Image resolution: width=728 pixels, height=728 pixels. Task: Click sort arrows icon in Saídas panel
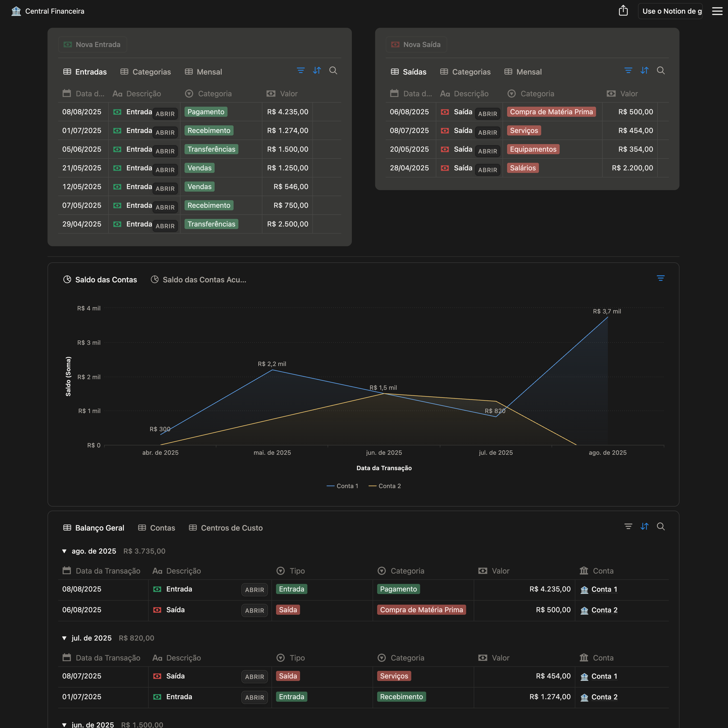(644, 71)
